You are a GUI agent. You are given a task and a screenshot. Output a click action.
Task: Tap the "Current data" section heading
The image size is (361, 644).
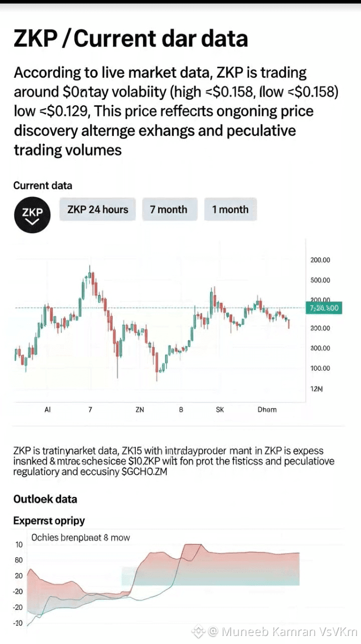pyautogui.click(x=43, y=186)
